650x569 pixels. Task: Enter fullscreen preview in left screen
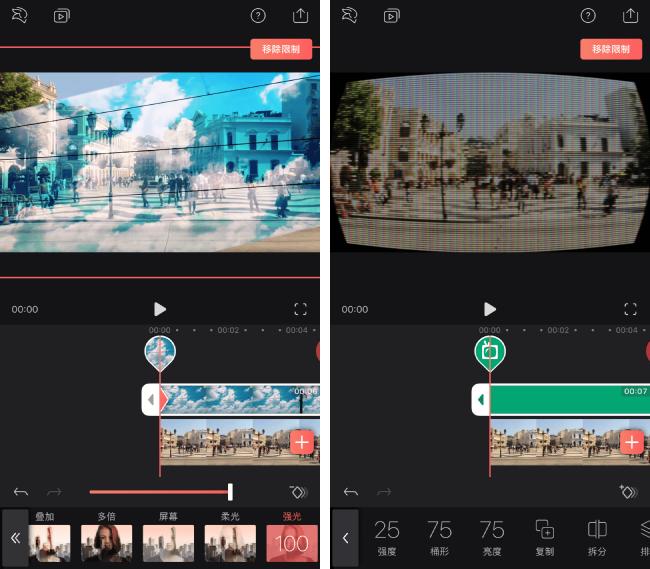point(300,309)
